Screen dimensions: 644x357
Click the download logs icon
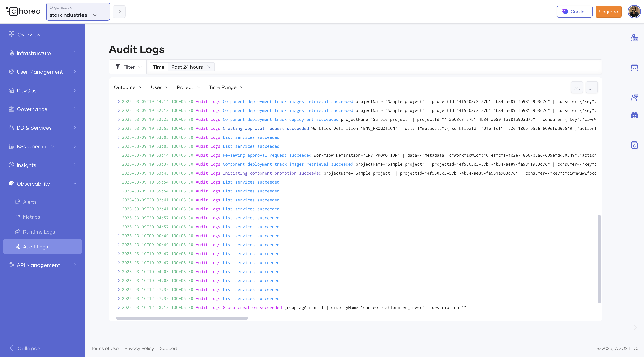pyautogui.click(x=577, y=87)
